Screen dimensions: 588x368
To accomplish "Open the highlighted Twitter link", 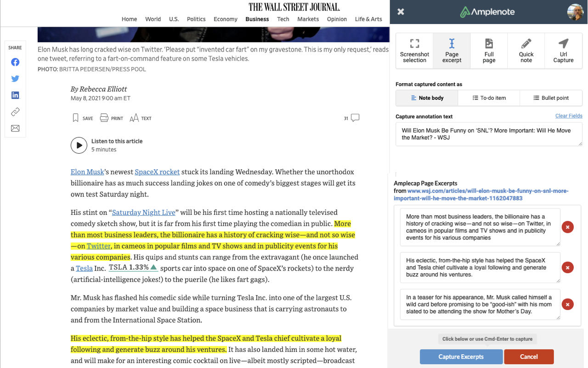I will coord(99,246).
